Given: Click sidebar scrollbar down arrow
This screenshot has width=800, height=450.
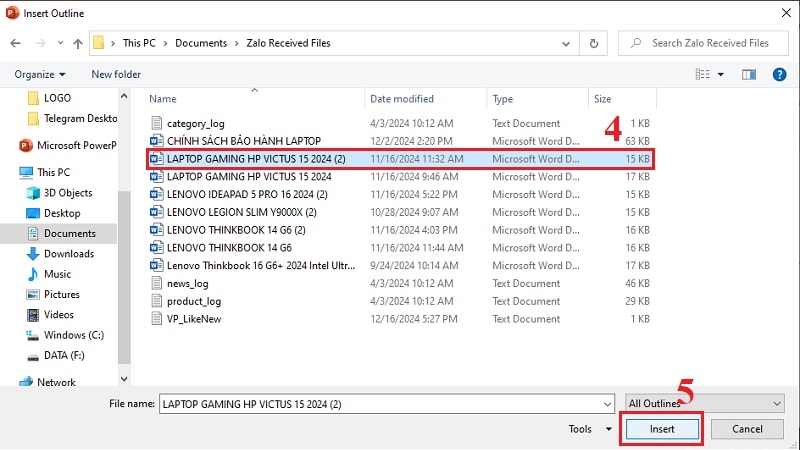Looking at the screenshot, I should point(124,379).
